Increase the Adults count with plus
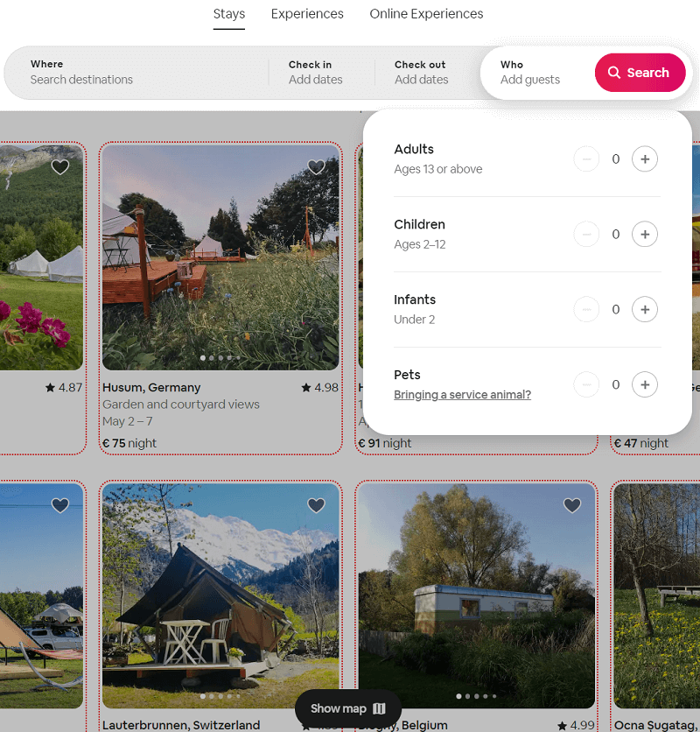700x732 pixels. pyautogui.click(x=645, y=159)
